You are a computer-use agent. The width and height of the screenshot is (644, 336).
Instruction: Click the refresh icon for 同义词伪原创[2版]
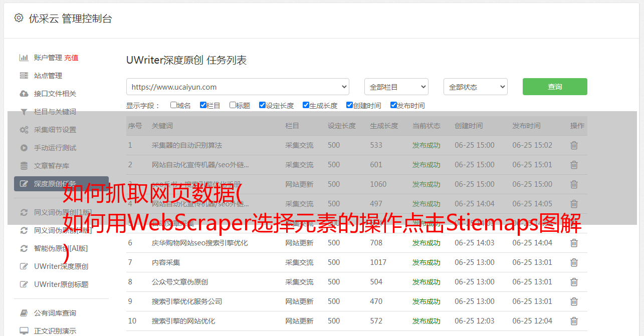pos(24,230)
